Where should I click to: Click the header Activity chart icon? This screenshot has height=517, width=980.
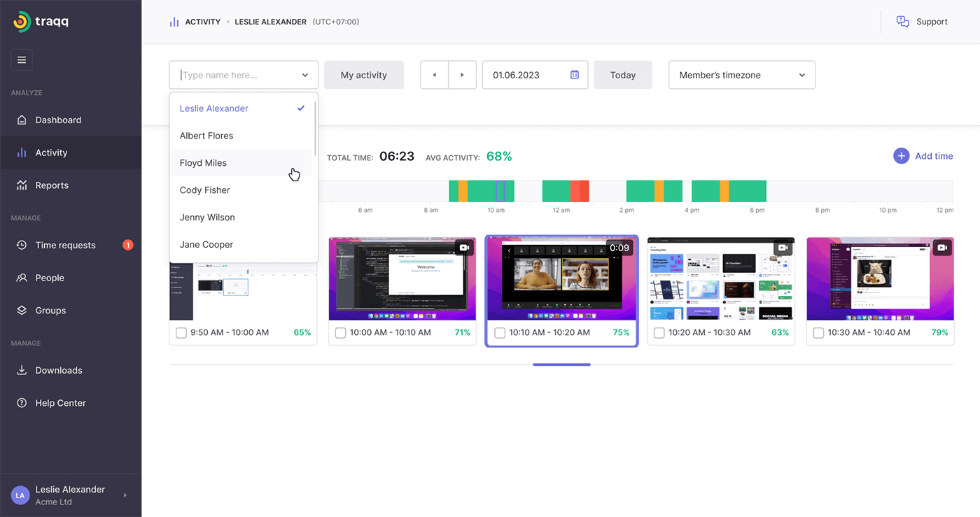[x=174, y=22]
